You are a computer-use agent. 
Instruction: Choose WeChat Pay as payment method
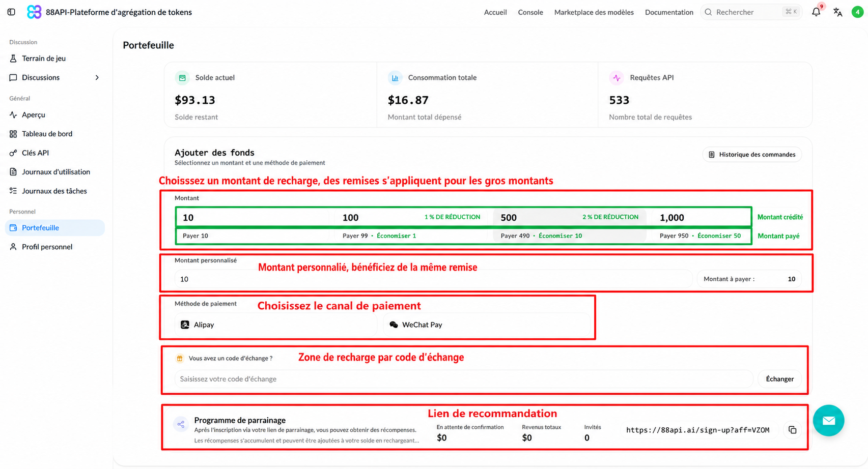click(487, 325)
